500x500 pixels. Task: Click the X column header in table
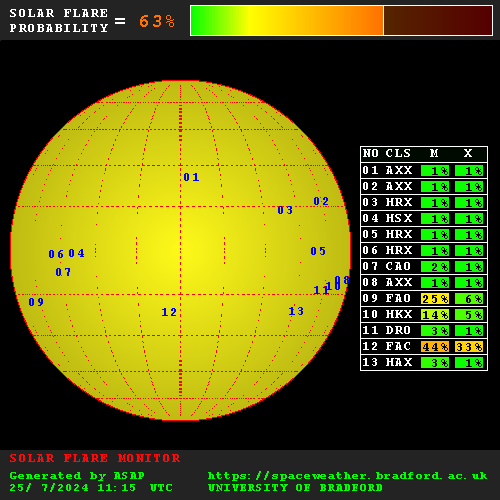click(x=468, y=153)
